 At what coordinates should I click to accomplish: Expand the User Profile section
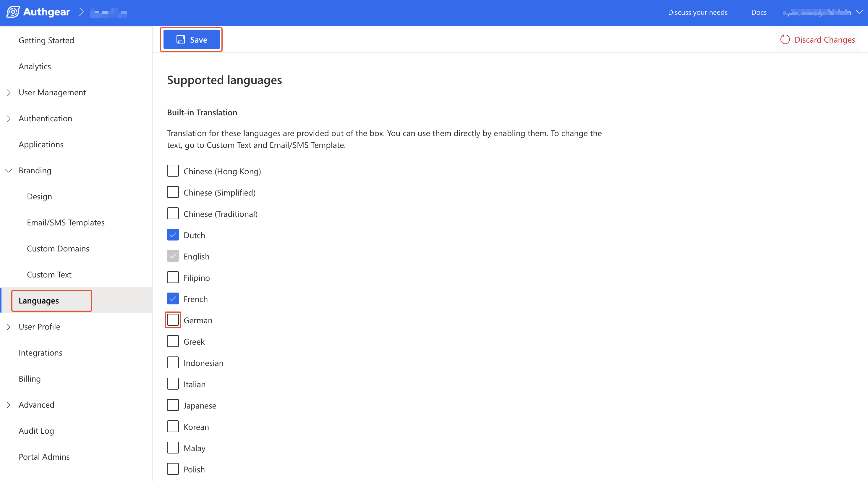9,327
